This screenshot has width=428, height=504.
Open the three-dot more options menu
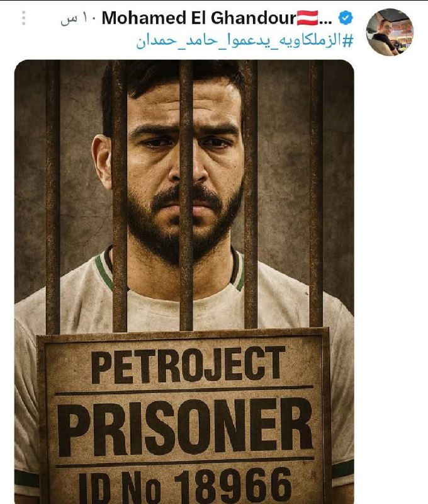23,18
